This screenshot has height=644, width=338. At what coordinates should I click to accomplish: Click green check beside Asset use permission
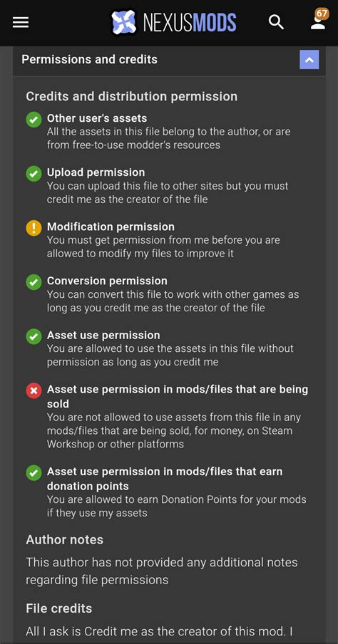(34, 337)
